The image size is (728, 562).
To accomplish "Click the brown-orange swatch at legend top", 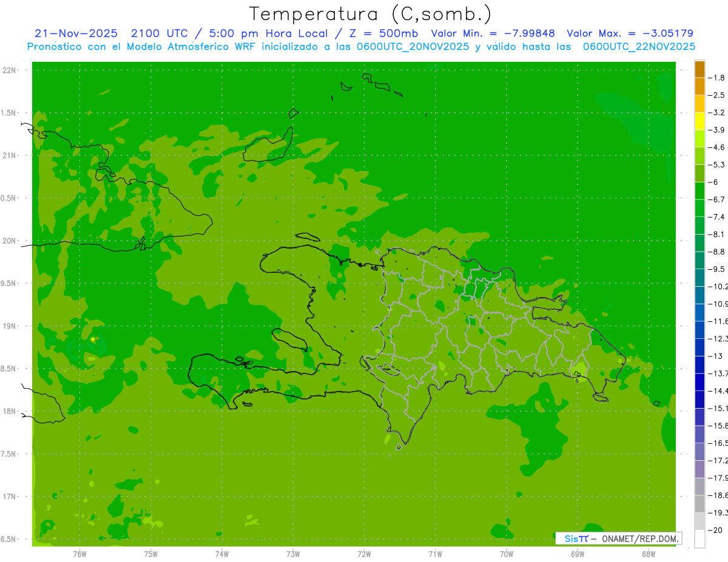I will click(x=699, y=69).
